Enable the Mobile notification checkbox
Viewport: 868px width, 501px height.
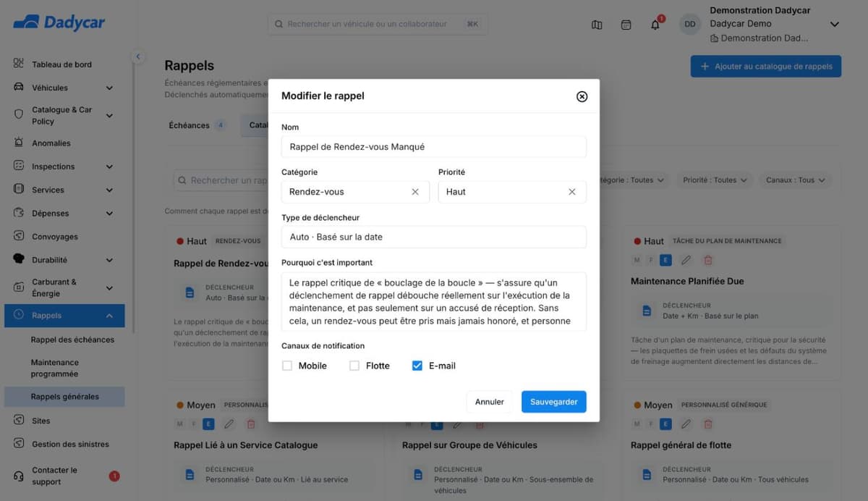[287, 366]
